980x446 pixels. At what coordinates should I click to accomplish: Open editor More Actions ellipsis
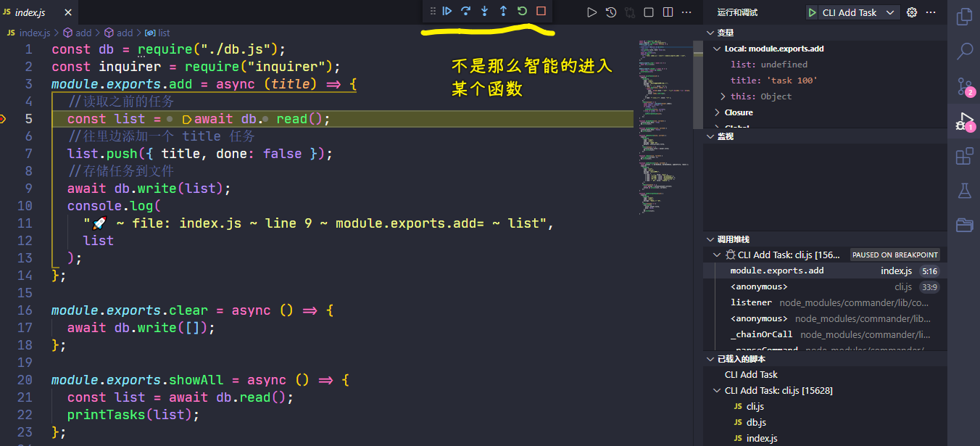pos(686,12)
